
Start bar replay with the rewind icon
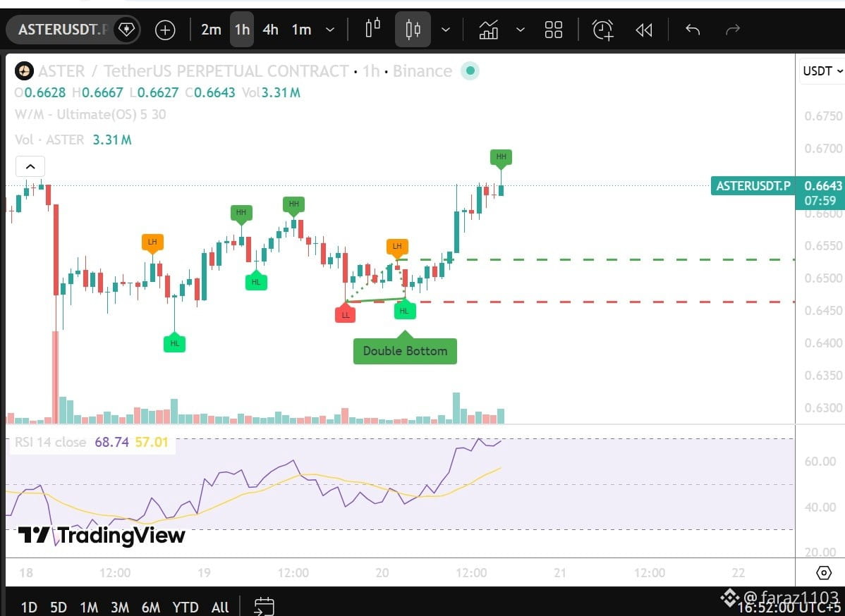coord(644,30)
